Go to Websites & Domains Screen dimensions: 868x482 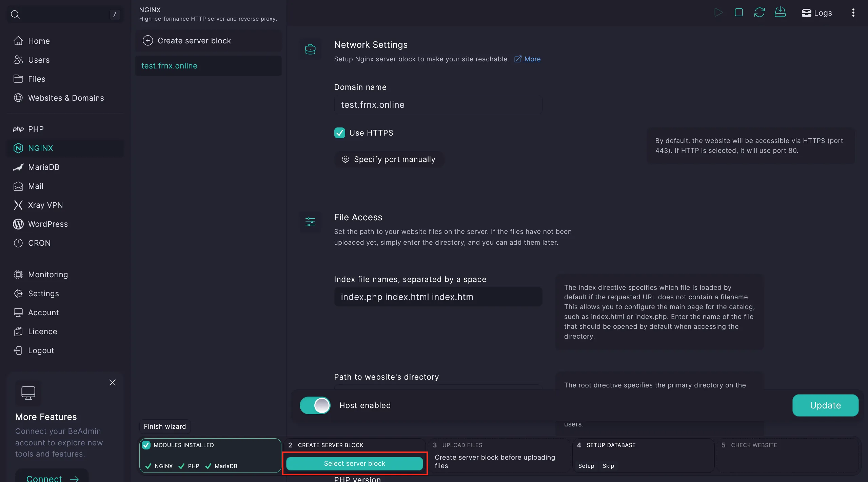[66, 98]
